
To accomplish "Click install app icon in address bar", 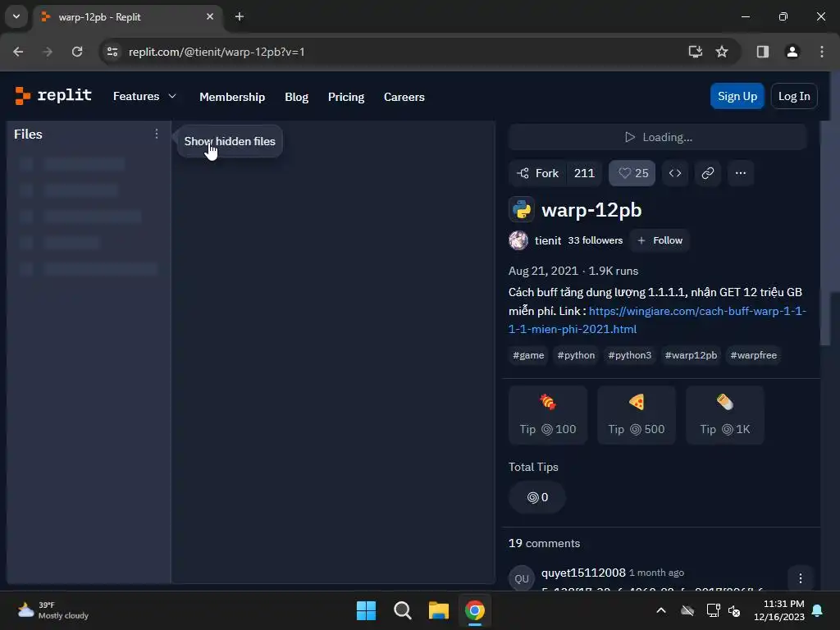I will click(696, 52).
